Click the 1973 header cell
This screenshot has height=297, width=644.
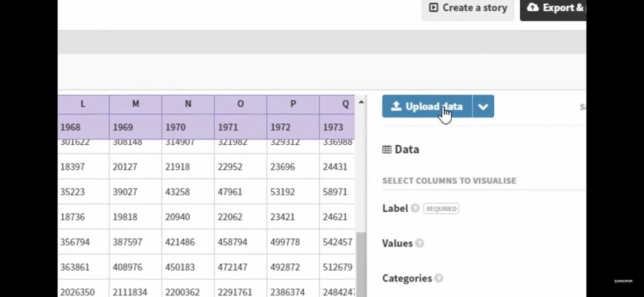click(x=338, y=127)
